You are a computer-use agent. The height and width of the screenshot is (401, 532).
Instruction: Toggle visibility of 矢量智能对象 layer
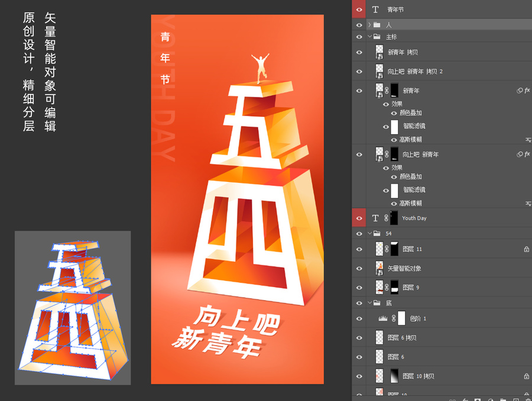click(359, 269)
